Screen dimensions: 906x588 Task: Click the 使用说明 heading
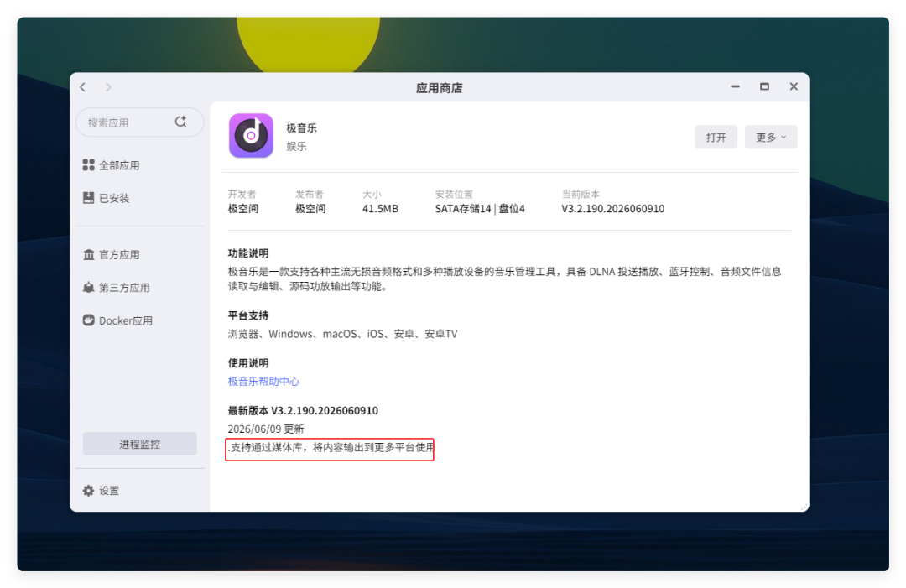coord(247,362)
